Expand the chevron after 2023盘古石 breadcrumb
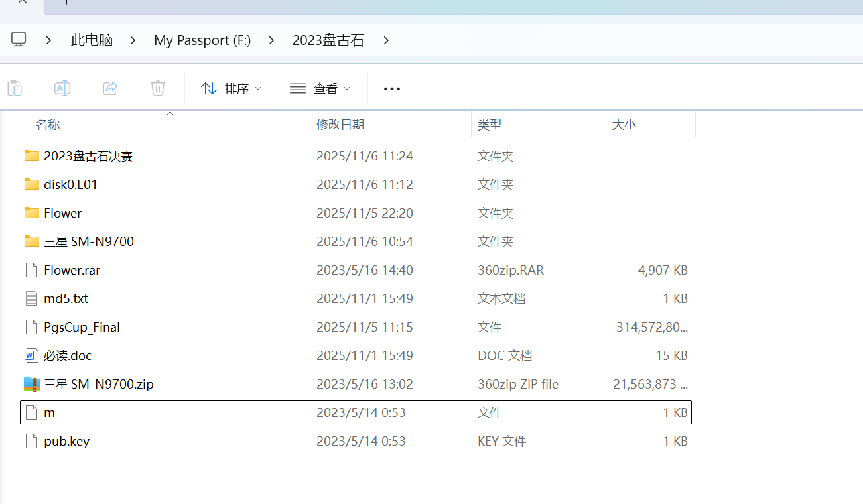Screen dimensions: 863x504 (x=386, y=40)
